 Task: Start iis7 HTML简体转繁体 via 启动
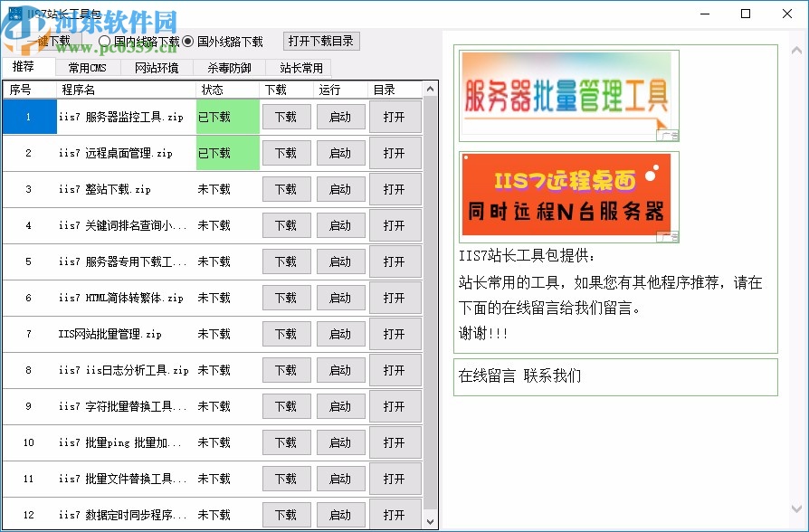[x=341, y=298]
